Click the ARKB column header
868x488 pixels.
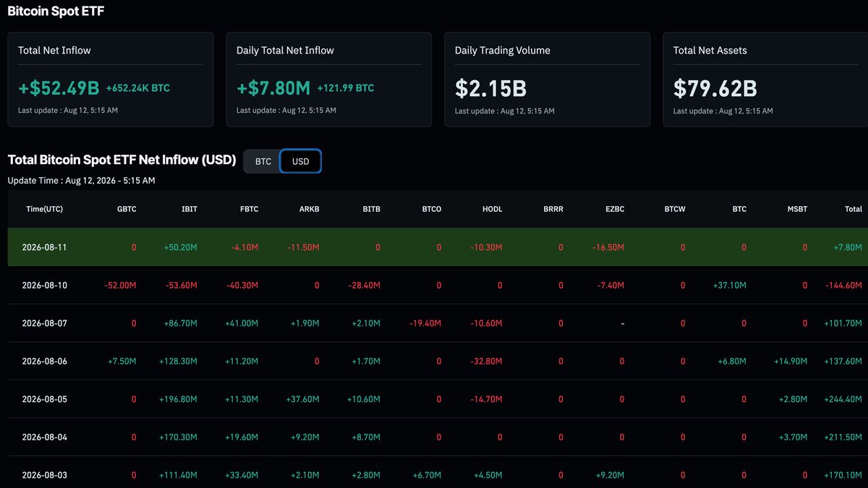tap(310, 209)
